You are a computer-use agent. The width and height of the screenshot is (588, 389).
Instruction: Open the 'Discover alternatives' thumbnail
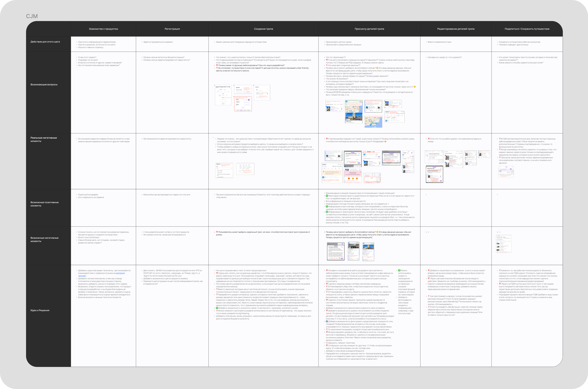[391, 158]
